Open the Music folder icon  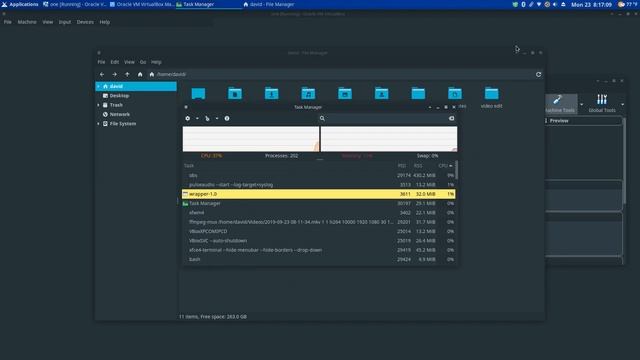point(308,93)
